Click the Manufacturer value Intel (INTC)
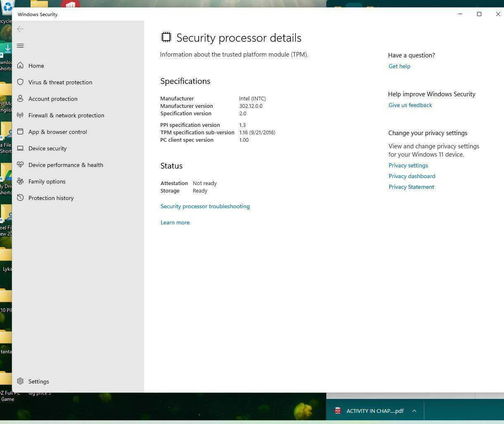The image size is (504, 424). coord(252,98)
